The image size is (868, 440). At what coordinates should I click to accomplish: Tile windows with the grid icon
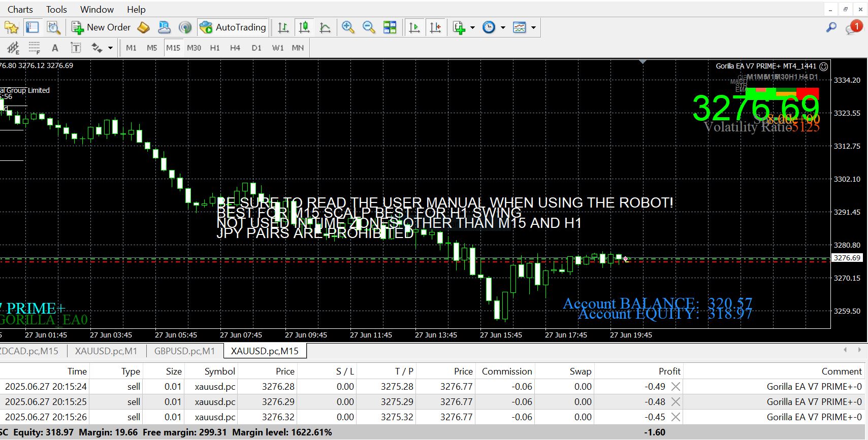tap(390, 27)
